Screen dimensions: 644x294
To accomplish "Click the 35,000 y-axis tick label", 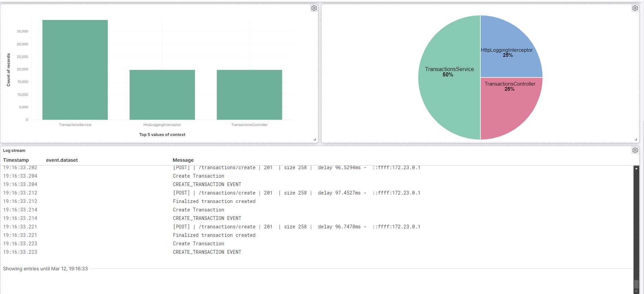I will (x=22, y=31).
